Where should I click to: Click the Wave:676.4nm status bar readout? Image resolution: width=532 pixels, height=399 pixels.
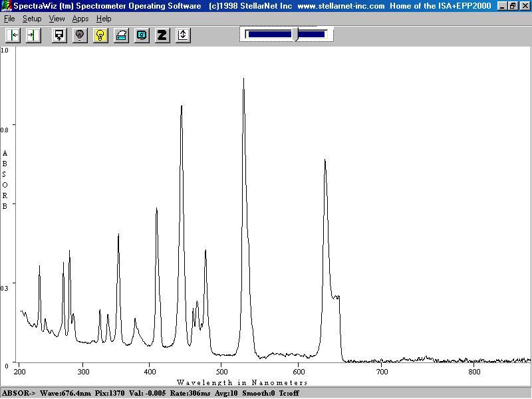65,393
